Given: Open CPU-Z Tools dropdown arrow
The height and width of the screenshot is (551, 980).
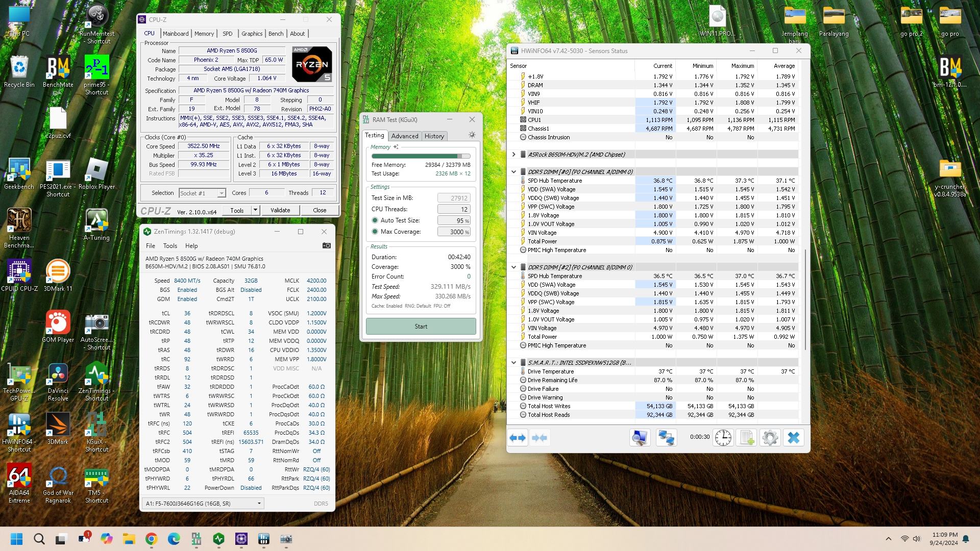Looking at the screenshot, I should point(255,210).
